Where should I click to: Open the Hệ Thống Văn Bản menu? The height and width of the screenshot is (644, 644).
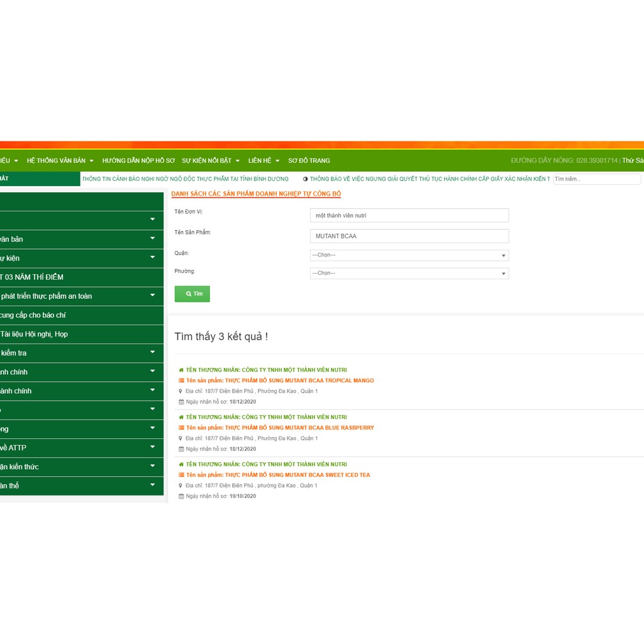[60, 161]
